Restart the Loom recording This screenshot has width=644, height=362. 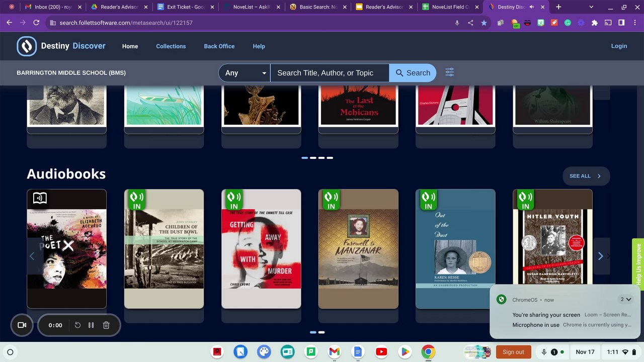coord(77,325)
